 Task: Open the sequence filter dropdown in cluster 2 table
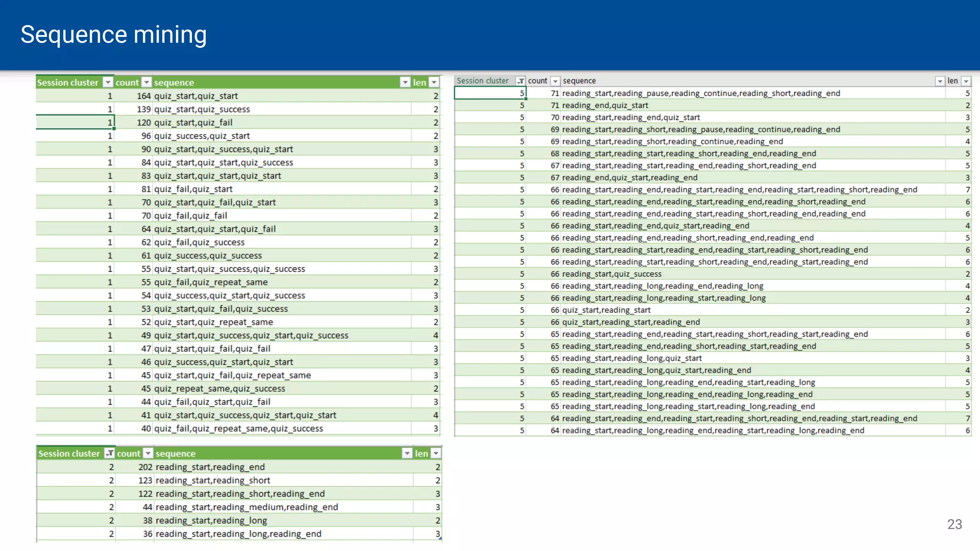(407, 453)
